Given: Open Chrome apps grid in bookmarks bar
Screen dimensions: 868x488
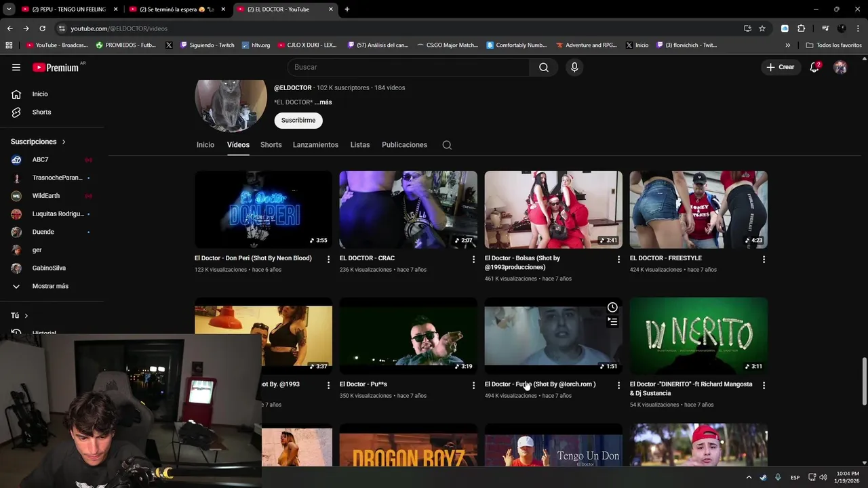Looking at the screenshot, I should pos(9,45).
